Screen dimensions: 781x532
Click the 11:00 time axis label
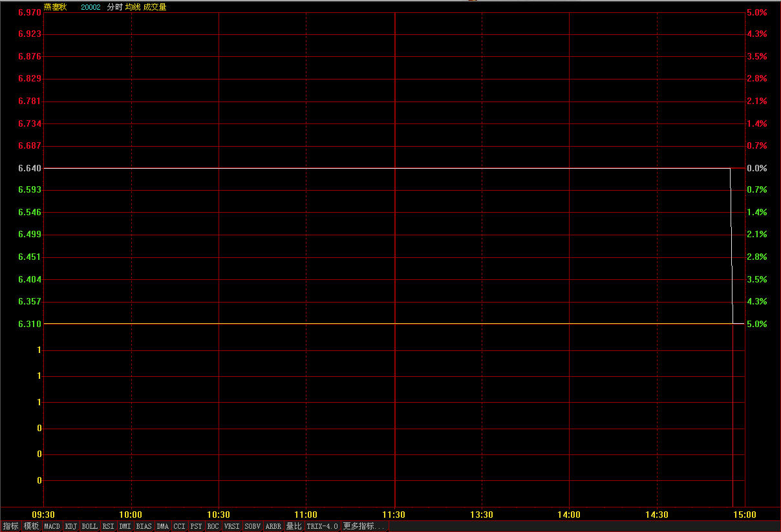click(306, 515)
